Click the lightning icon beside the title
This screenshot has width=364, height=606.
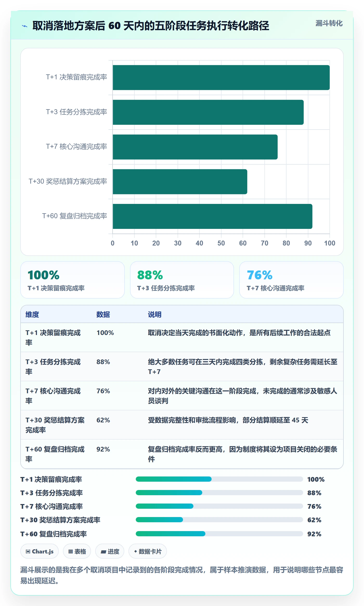tap(25, 26)
